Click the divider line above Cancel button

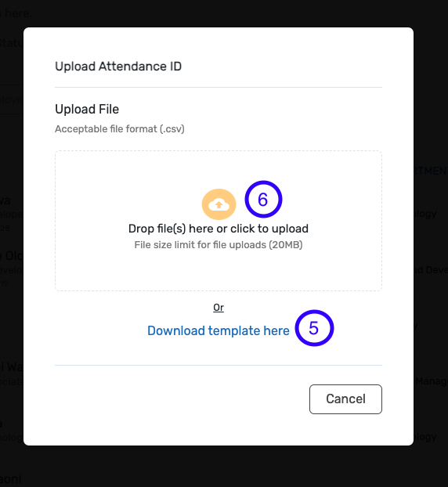point(219,365)
